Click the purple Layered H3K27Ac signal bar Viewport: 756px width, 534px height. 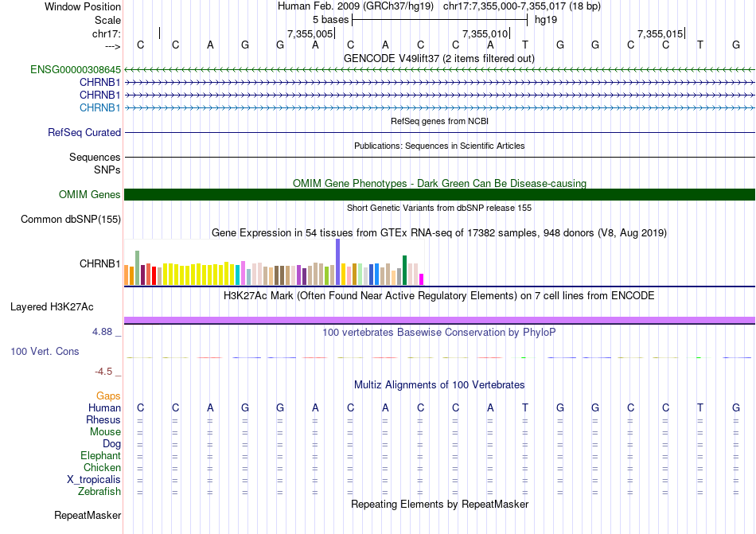tap(439, 320)
